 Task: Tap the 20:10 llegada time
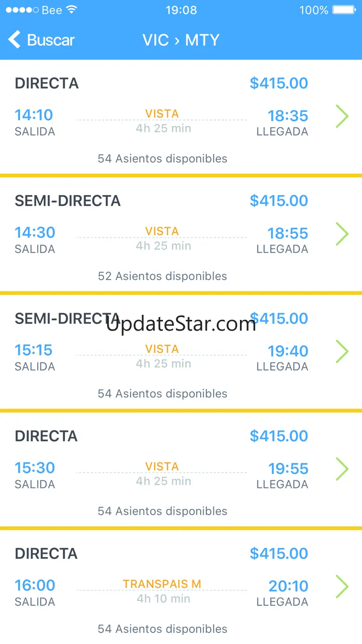[288, 586]
